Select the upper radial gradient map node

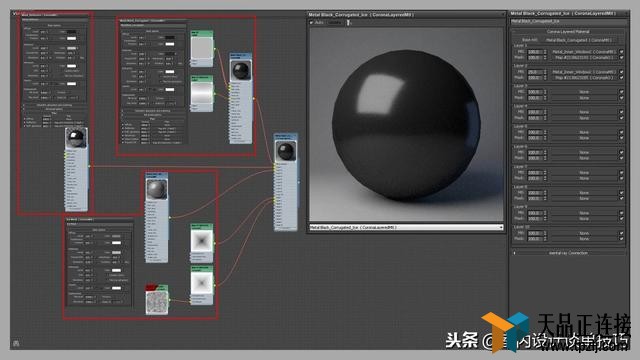click(x=202, y=242)
